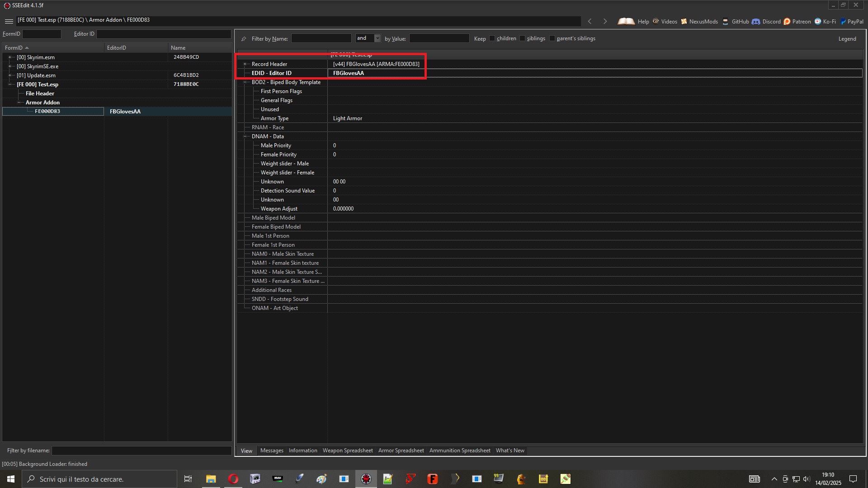Viewport: 868px width, 488px height.
Task: Switch to the Information tab
Action: [303, 450]
